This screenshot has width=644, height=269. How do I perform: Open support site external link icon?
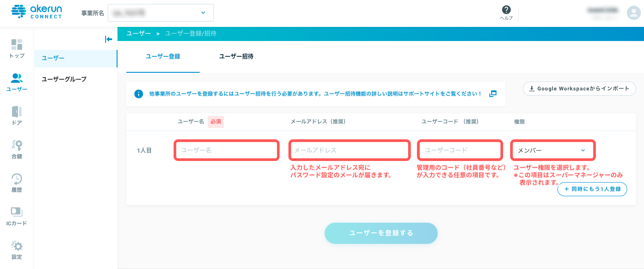[493, 93]
